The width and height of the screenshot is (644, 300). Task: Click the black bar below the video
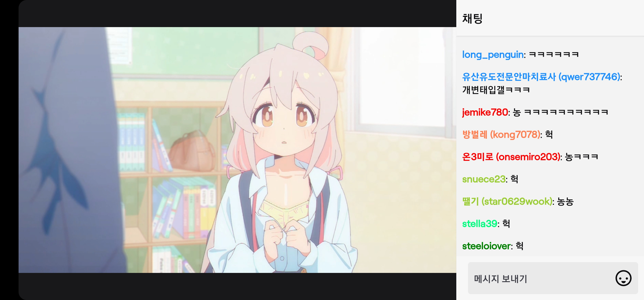(237, 286)
